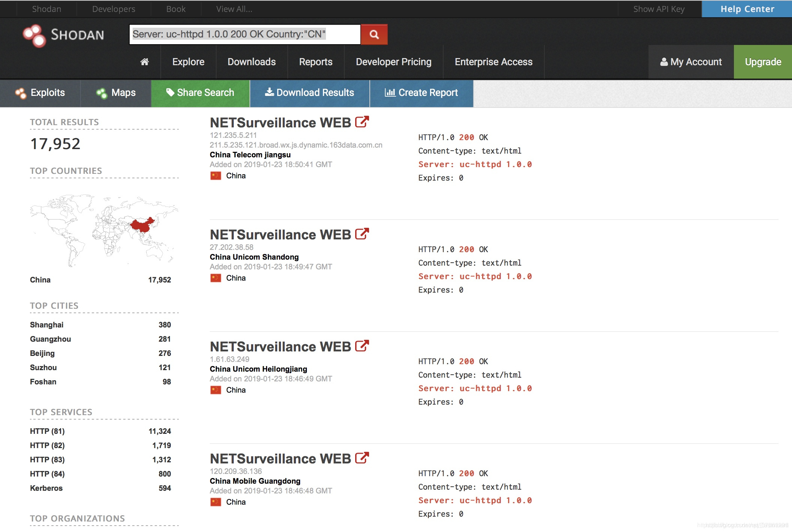Click China flag under 1.61.63.249 result
Image resolution: width=792 pixels, height=532 pixels.
(x=216, y=390)
